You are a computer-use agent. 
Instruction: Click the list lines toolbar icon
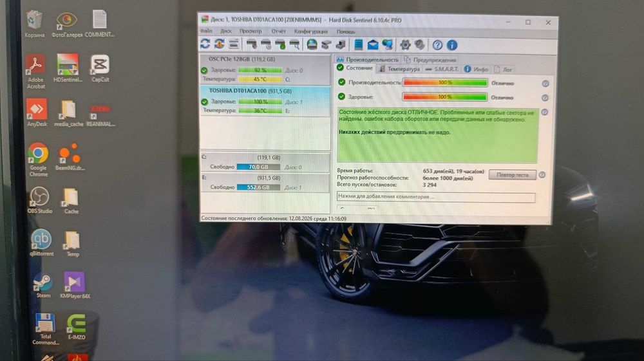pyautogui.click(x=234, y=44)
